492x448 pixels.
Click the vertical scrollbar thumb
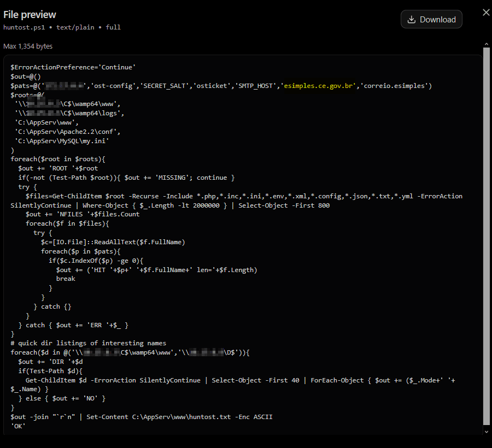pyautogui.click(x=487, y=237)
